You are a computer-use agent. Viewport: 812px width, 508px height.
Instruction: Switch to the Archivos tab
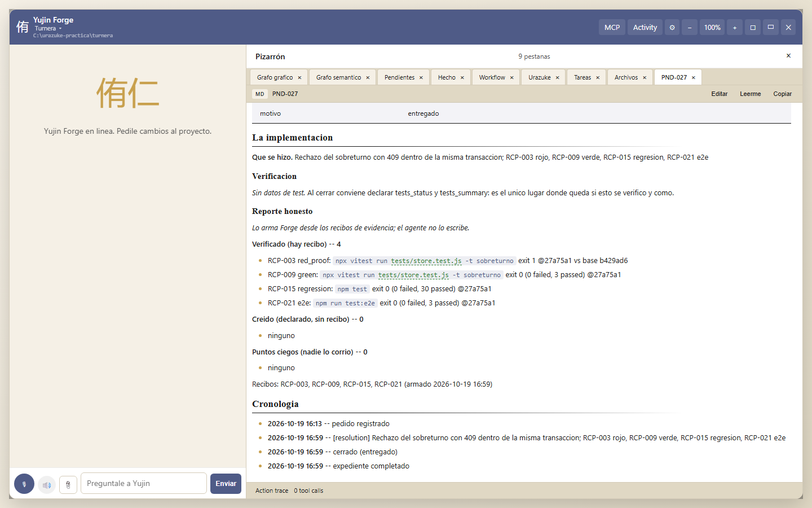[x=626, y=77]
